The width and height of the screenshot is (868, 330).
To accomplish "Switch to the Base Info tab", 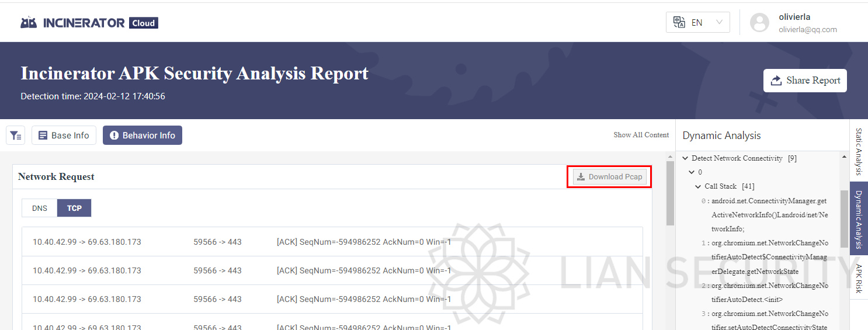I will [64, 136].
